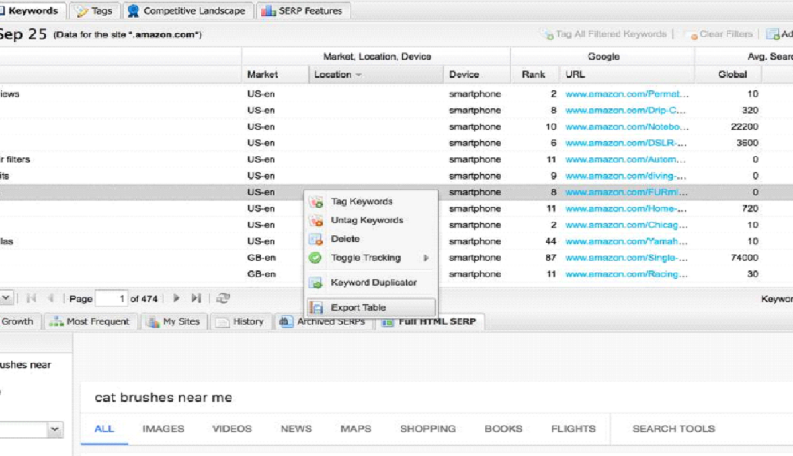
Task: Open www.amazon.com/diving-... link
Action: tap(626, 176)
